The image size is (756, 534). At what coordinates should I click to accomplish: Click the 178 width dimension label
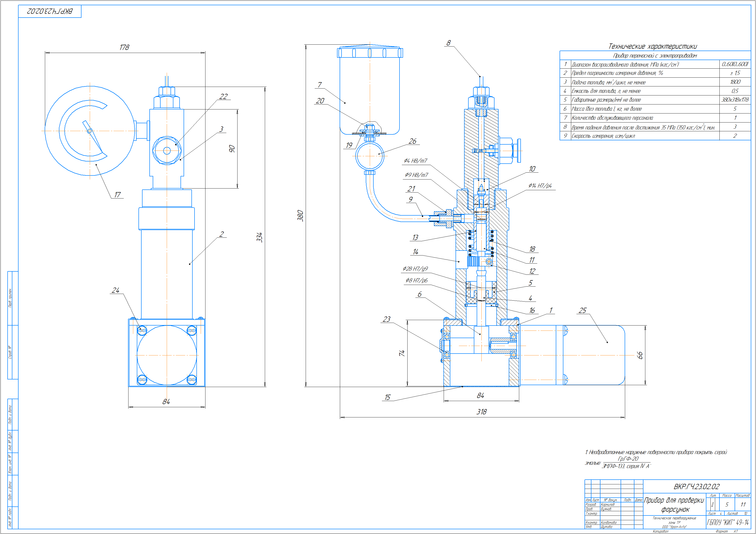point(124,47)
